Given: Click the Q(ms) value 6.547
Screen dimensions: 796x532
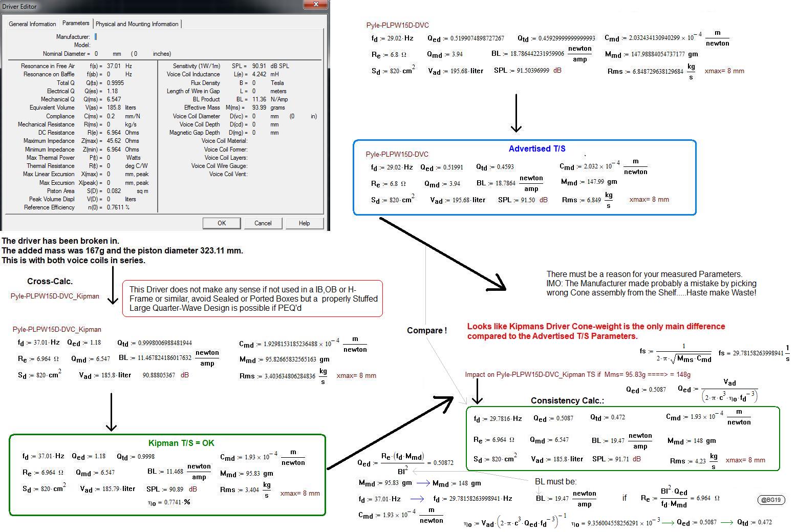Looking at the screenshot, I should coord(114,99).
